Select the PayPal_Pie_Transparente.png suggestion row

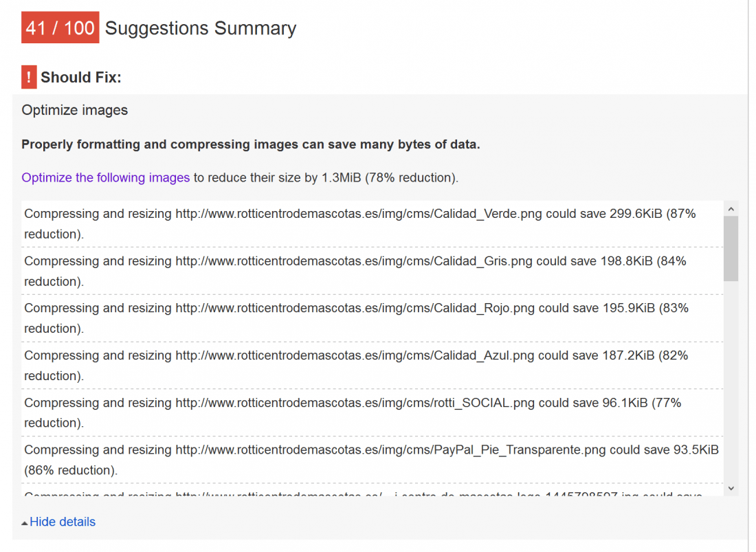coord(373,460)
